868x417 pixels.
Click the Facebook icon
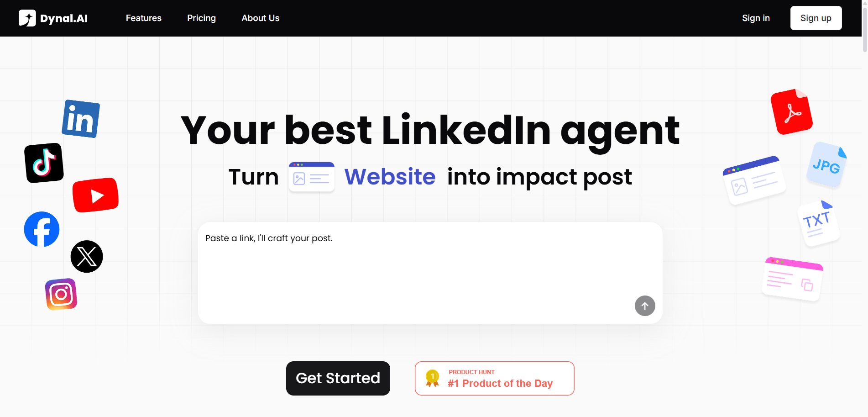click(42, 229)
